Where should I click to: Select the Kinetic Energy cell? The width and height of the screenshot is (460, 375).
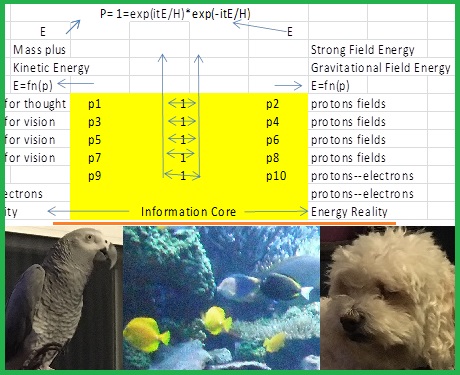51,68
